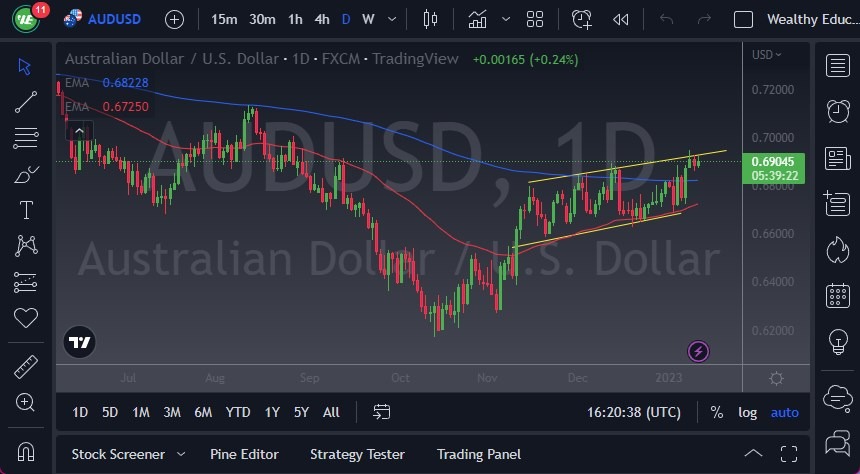Select the W weekly timeframe
The height and width of the screenshot is (474, 860).
(x=368, y=19)
